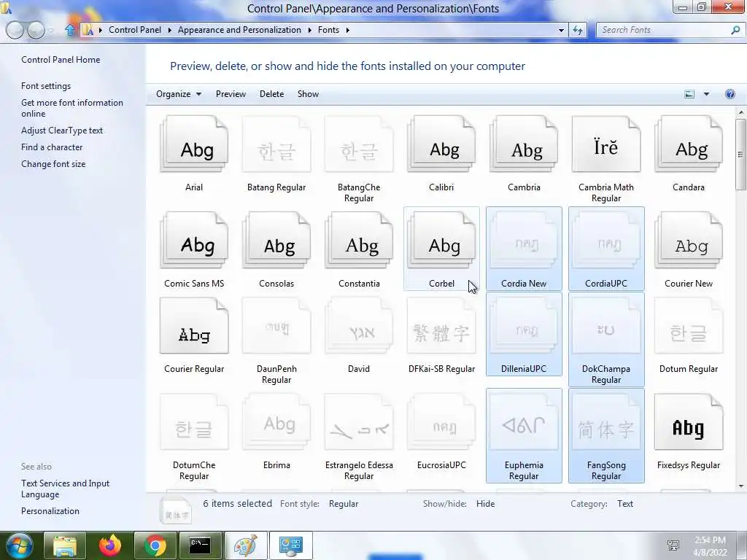Image resolution: width=747 pixels, height=560 pixels.
Task: Click Delete in the toolbar
Action: coord(271,94)
